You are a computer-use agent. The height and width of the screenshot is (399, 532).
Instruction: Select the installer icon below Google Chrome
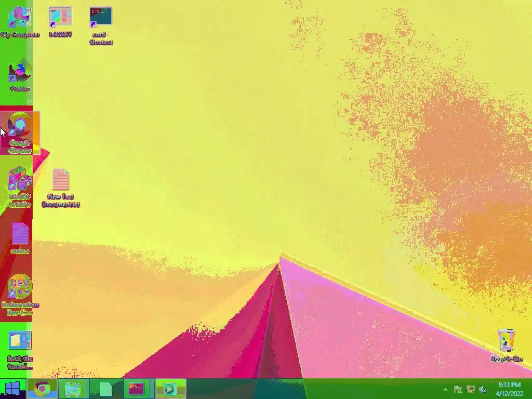pyautogui.click(x=20, y=187)
